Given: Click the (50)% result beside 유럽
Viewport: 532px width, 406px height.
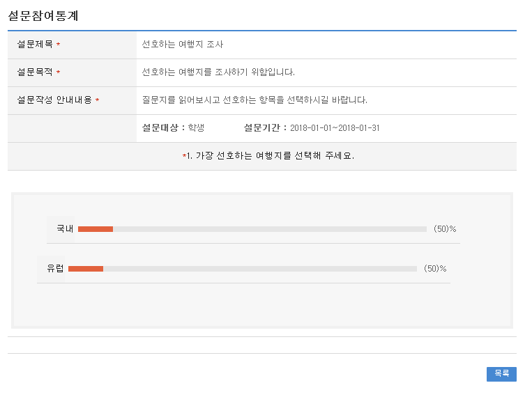Looking at the screenshot, I should (434, 268).
